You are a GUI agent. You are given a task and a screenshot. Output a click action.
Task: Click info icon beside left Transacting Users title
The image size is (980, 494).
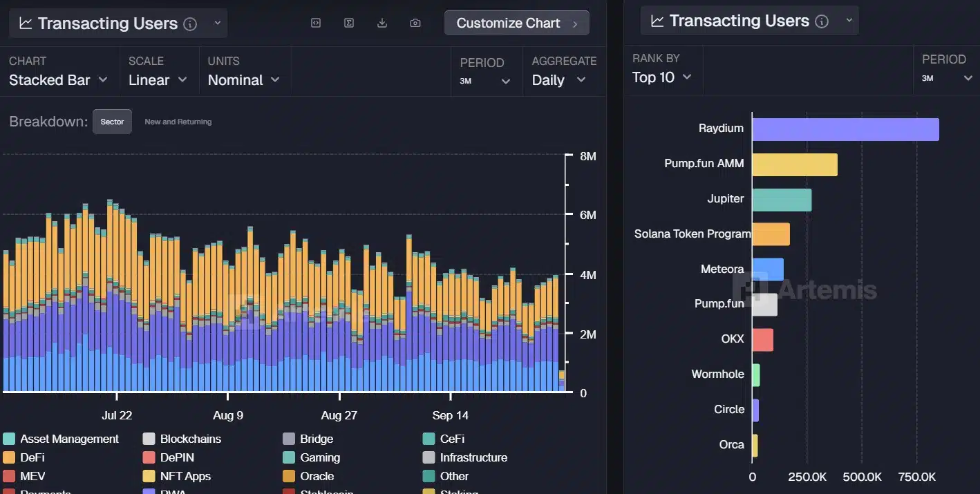[x=190, y=23]
